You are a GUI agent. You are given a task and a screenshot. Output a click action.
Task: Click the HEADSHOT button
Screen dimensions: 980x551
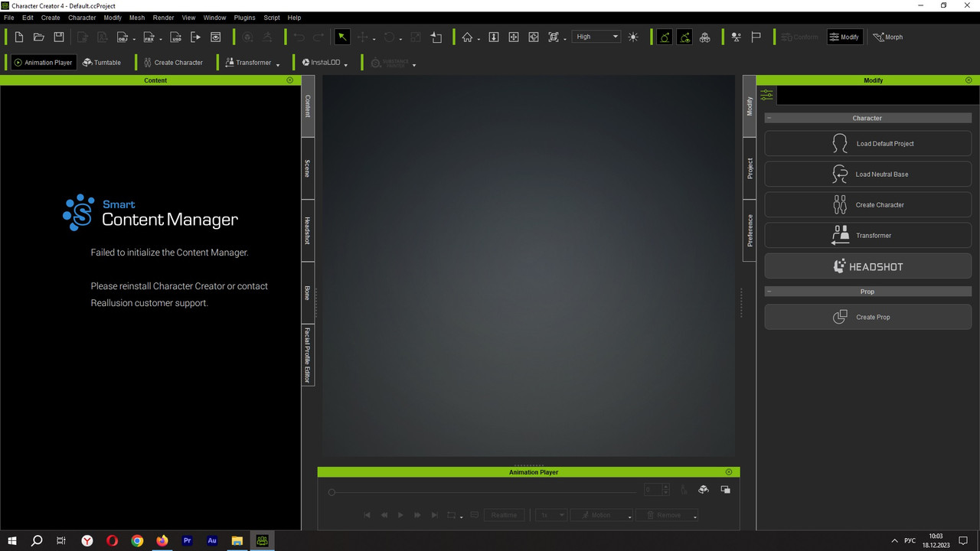[867, 266]
